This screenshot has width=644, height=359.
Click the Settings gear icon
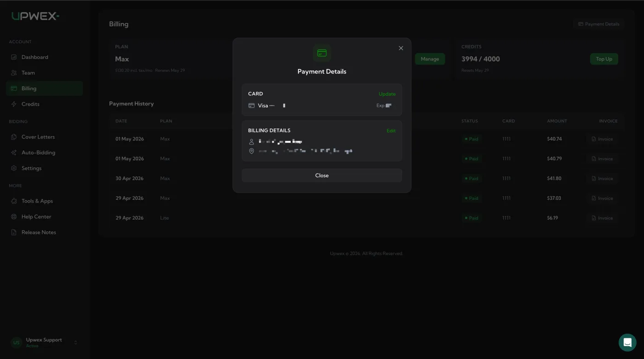tap(13, 168)
